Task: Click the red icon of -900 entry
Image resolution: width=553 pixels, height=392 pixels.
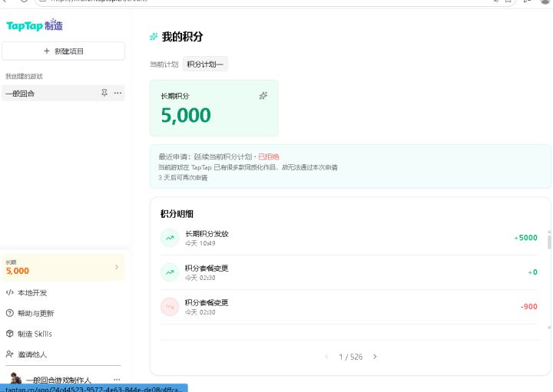Action: pyautogui.click(x=170, y=307)
